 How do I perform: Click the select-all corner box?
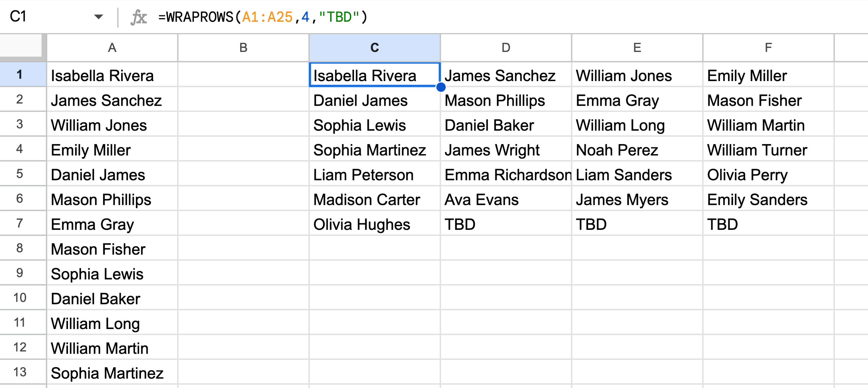tap(21, 46)
